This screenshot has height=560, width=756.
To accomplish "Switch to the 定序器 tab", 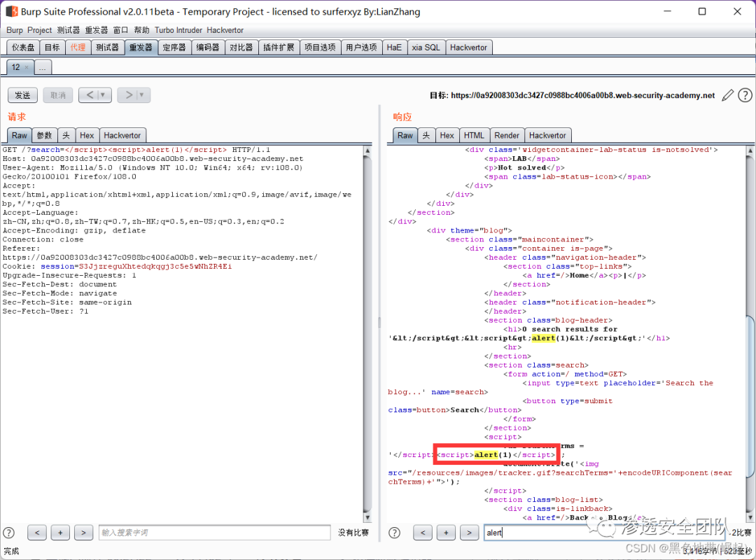I will [x=174, y=48].
